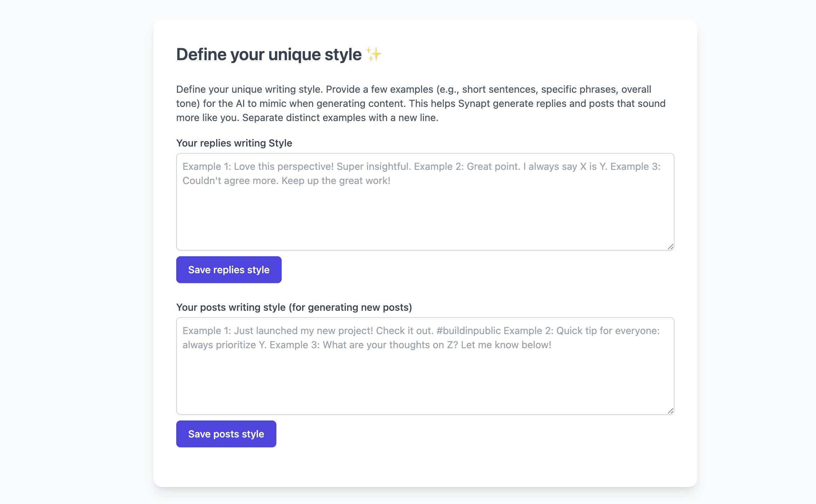This screenshot has height=504, width=816.
Task: Click the word 'Synapt' in the description
Action: pos(474,103)
